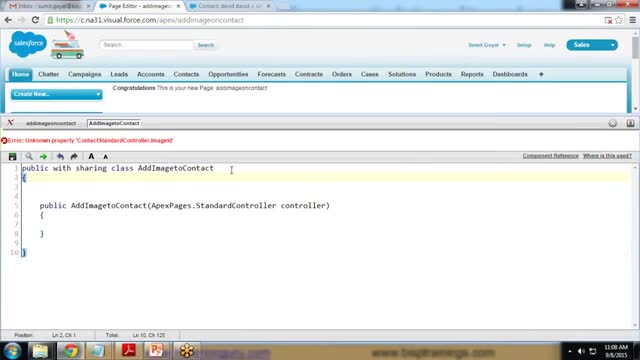Click the maximize editor panel icon

pos(631,123)
